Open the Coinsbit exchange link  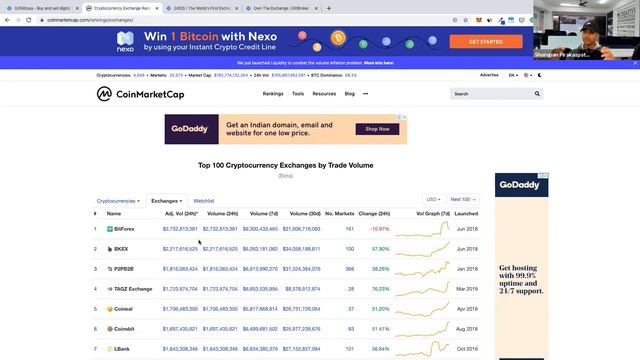click(124, 329)
